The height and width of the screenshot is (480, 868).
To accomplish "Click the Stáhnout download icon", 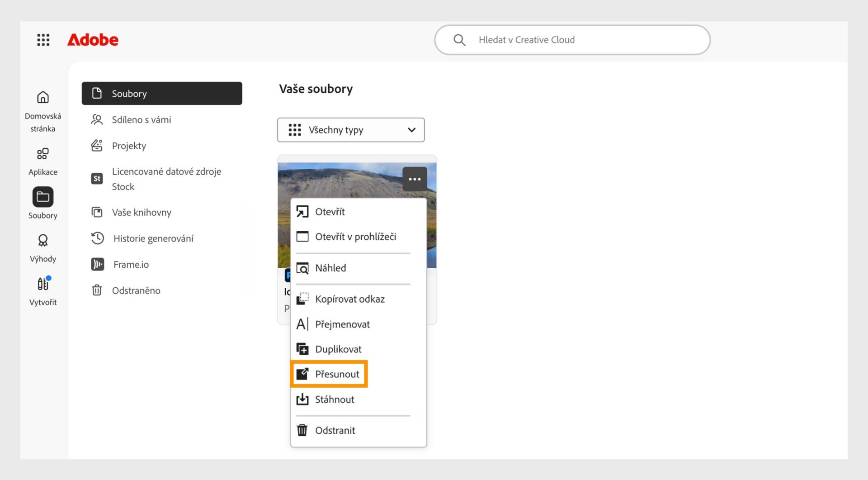I will (x=302, y=399).
